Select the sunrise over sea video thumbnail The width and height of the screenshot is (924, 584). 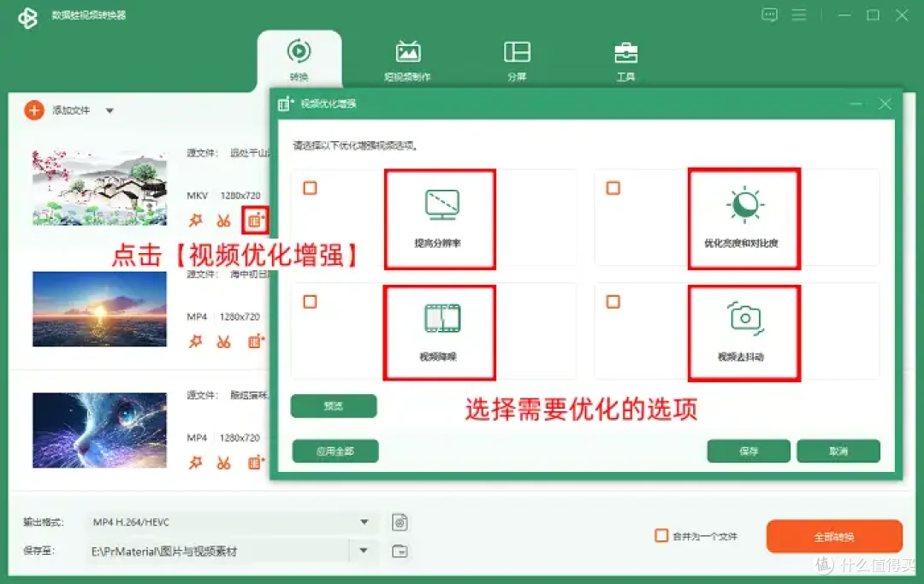99,309
